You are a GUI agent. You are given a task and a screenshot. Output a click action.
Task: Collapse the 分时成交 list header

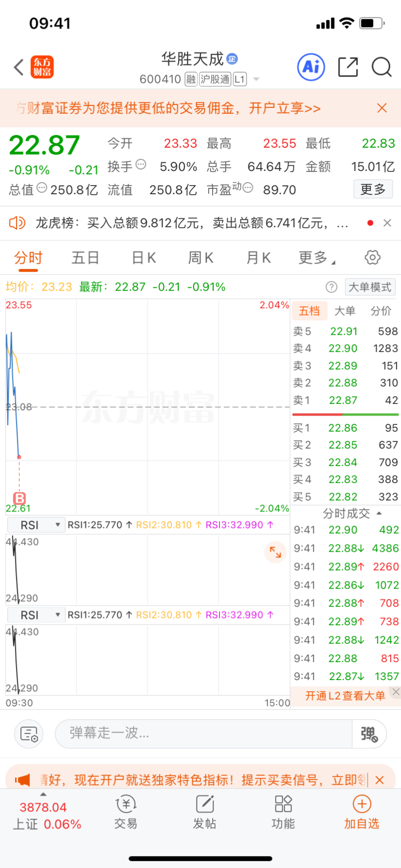click(352, 513)
